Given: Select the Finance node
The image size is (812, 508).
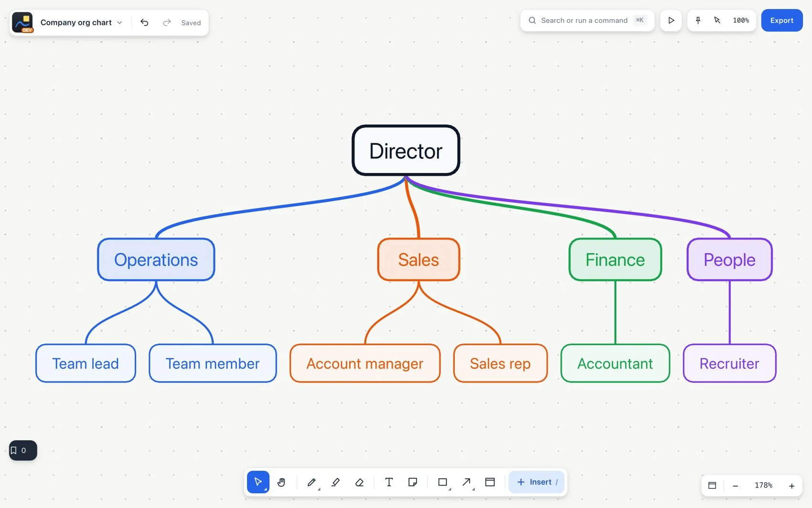Looking at the screenshot, I should click(x=615, y=259).
